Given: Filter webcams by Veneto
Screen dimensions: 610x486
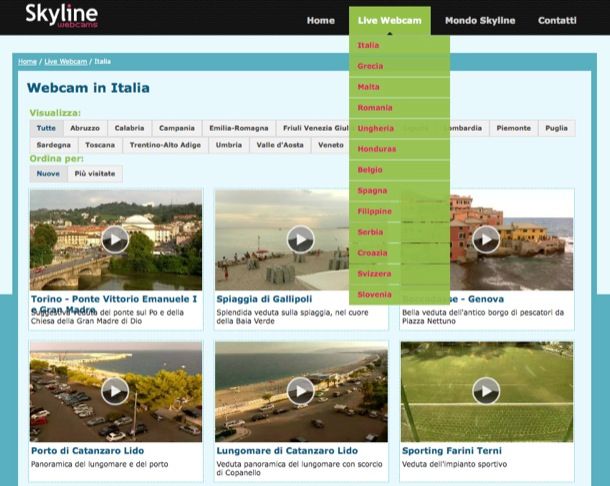Looking at the screenshot, I should [331, 145].
